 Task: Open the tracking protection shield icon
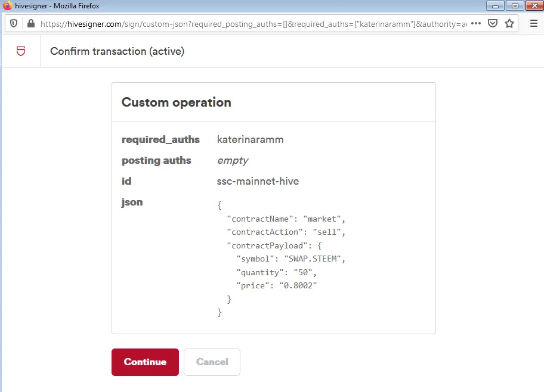[14, 24]
